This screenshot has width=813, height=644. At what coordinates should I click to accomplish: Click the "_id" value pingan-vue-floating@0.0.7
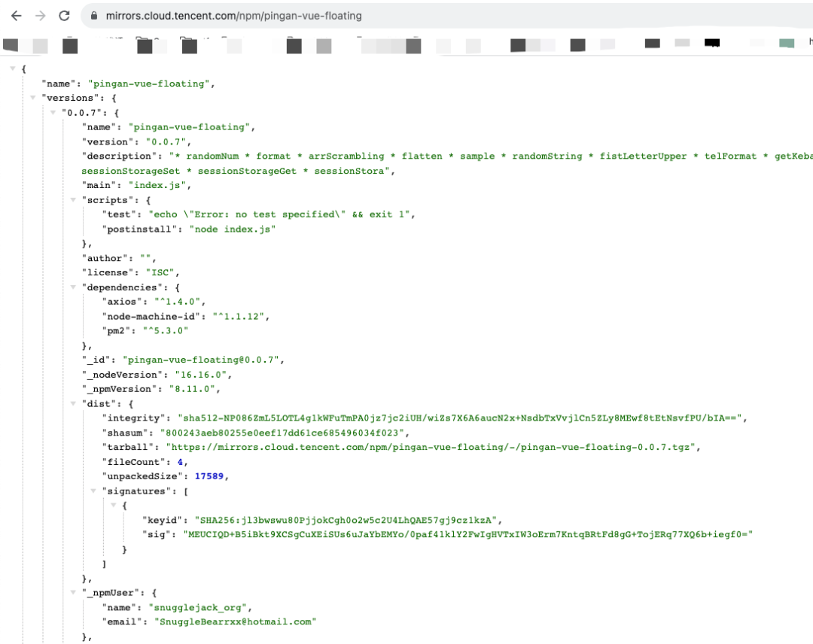201,360
